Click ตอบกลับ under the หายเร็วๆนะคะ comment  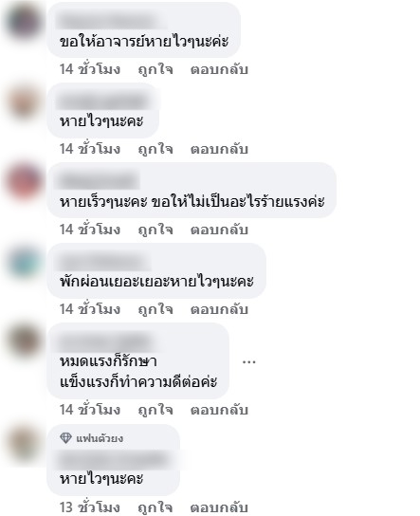(x=219, y=230)
